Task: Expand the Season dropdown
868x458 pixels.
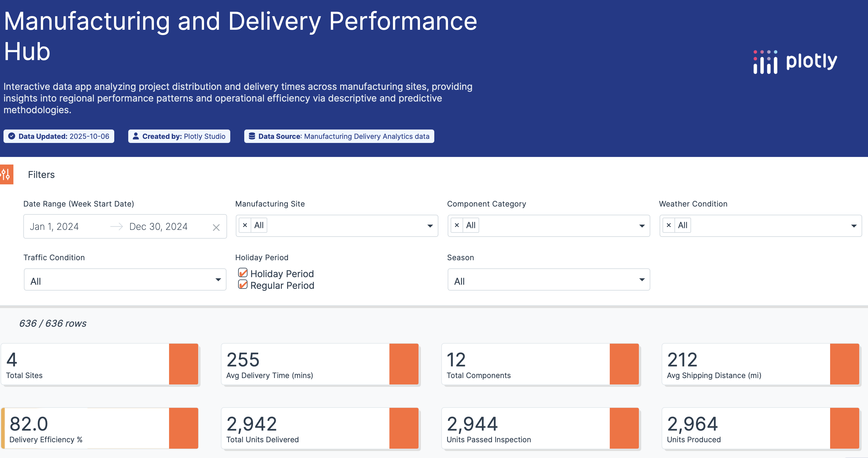Action: click(x=642, y=279)
